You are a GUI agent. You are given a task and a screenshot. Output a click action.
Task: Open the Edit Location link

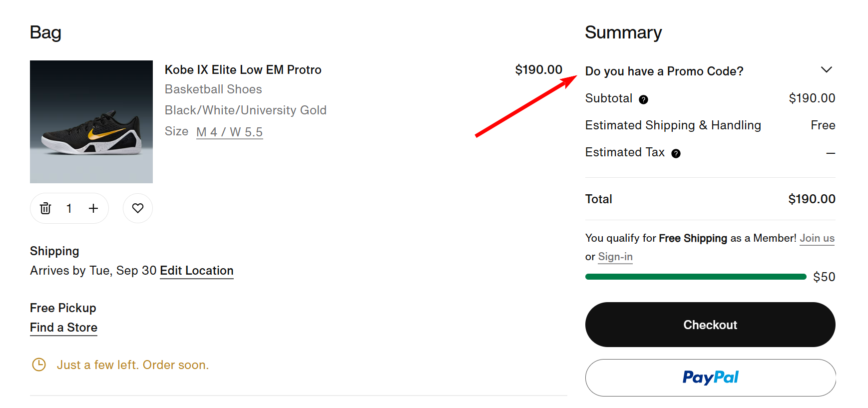[196, 271]
